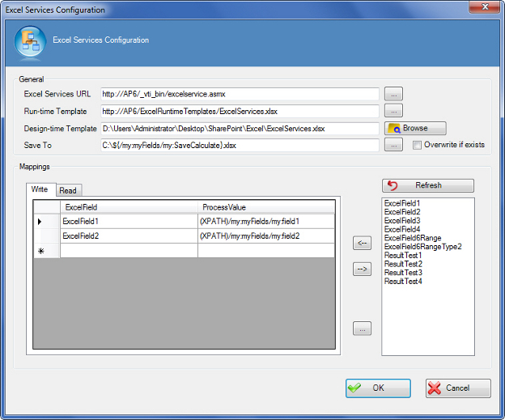Open ellipsis button beside Run-time Template
This screenshot has width=505, height=420.
tap(393, 111)
